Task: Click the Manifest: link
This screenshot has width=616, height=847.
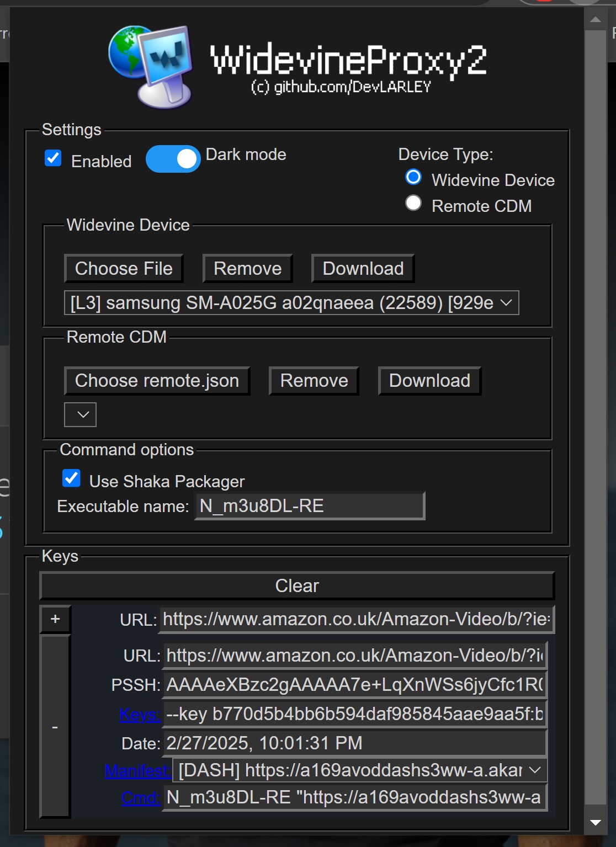Action: tap(137, 770)
